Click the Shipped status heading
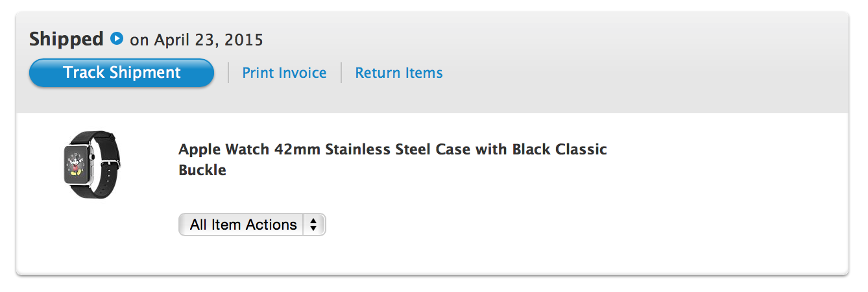The image size is (868, 292). (66, 39)
